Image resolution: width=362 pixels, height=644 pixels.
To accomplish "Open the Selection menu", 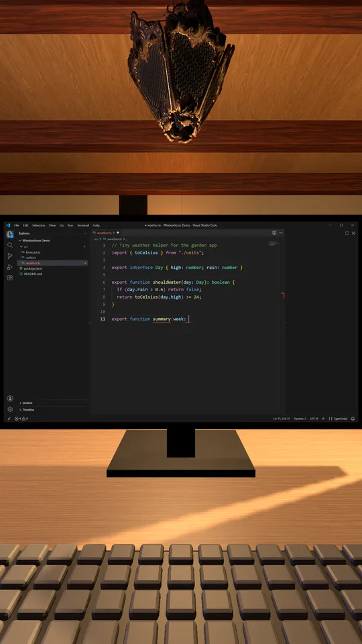I will tap(39, 225).
